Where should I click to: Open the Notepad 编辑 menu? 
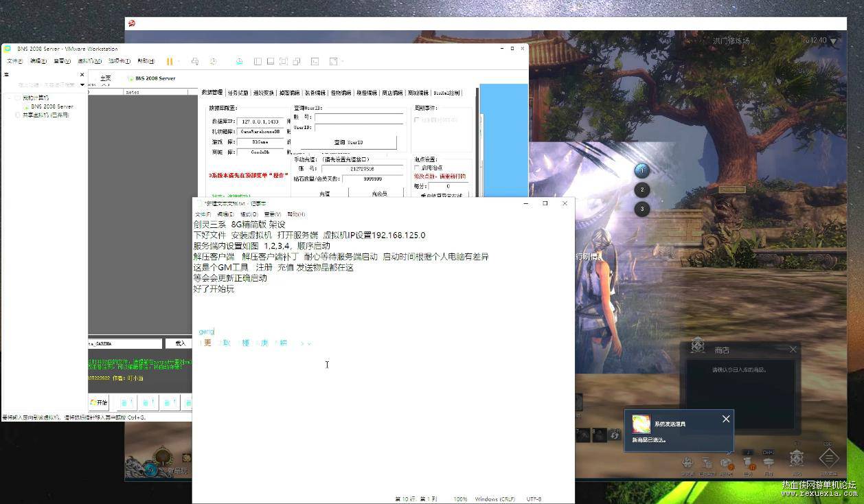pyautogui.click(x=225, y=214)
